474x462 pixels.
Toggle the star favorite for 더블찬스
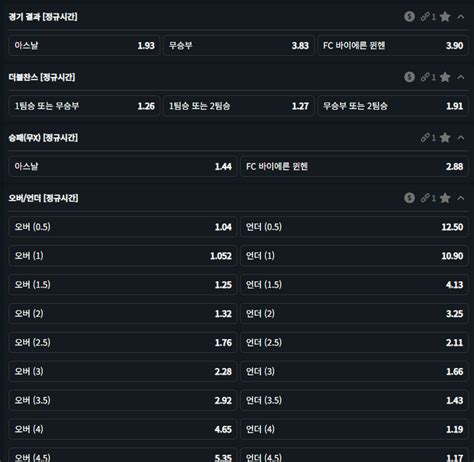point(445,77)
